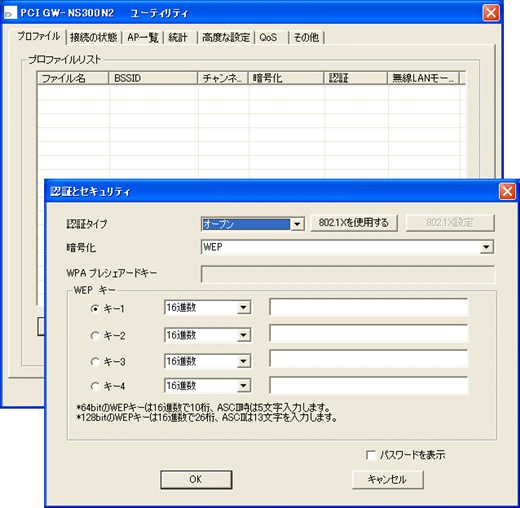Switch to the 高度な設定 tab
The width and height of the screenshot is (520, 508).
(226, 37)
